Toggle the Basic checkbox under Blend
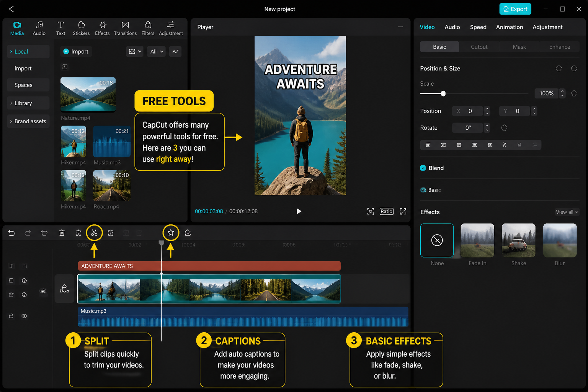The width and height of the screenshot is (588, 392). (x=423, y=190)
